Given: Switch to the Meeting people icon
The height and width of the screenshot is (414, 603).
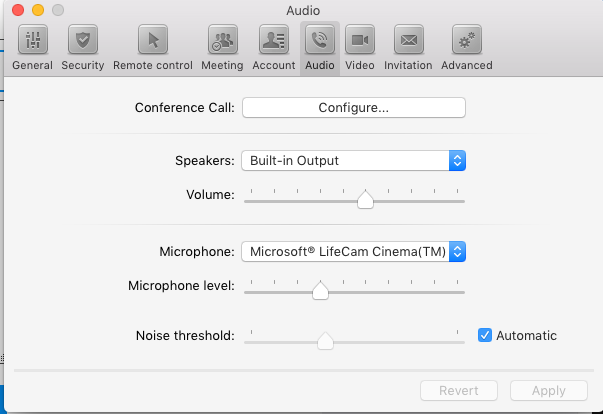Looking at the screenshot, I should tap(223, 40).
